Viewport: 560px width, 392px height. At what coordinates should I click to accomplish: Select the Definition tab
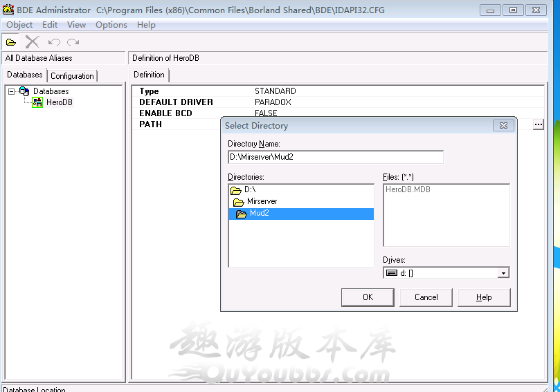pos(149,75)
